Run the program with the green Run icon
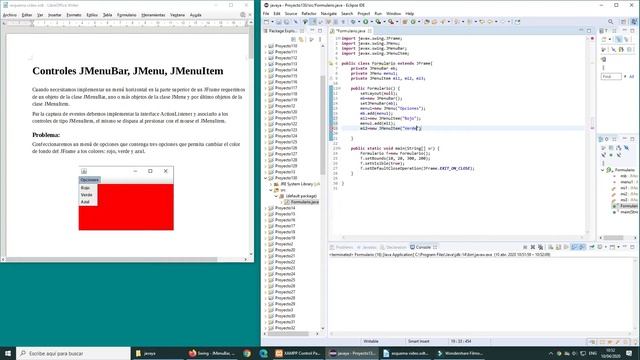 point(365,22)
